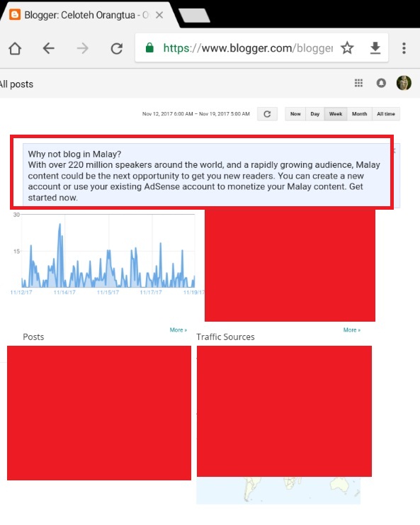Click the All posts dropdown label
This screenshot has height=525, width=420.
(16, 84)
